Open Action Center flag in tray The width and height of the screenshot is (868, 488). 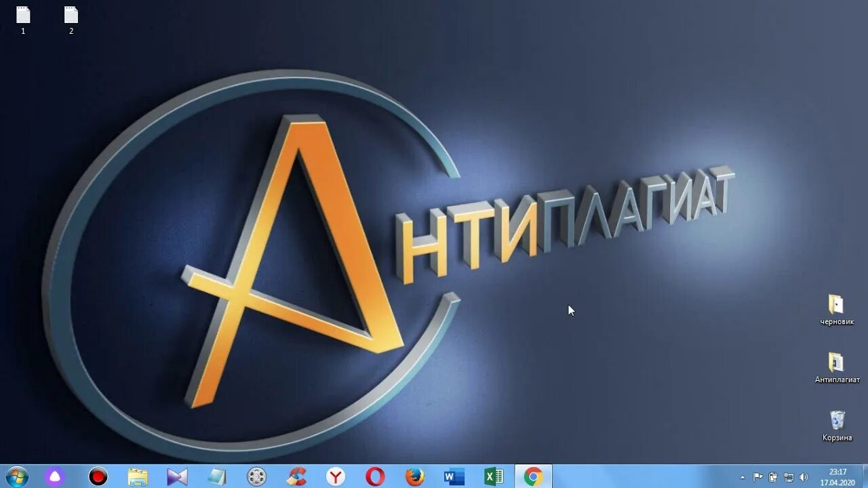(x=758, y=477)
